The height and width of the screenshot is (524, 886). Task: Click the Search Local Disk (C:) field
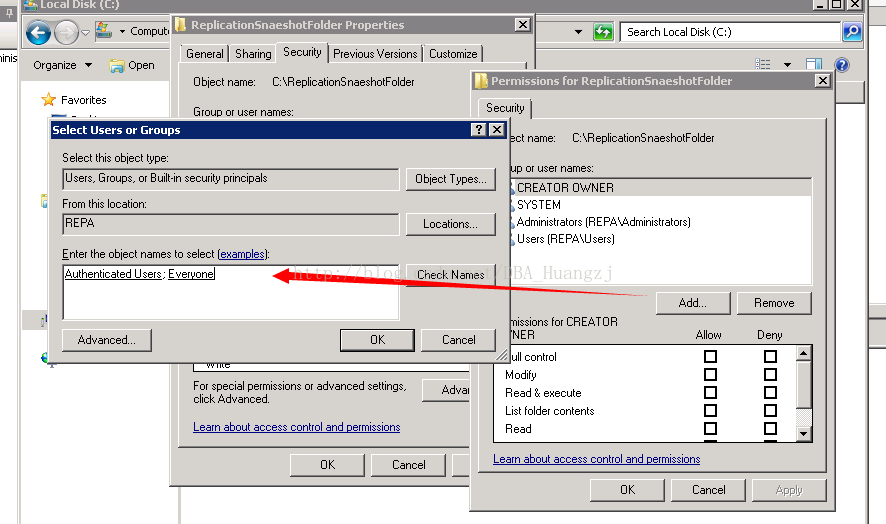point(729,32)
